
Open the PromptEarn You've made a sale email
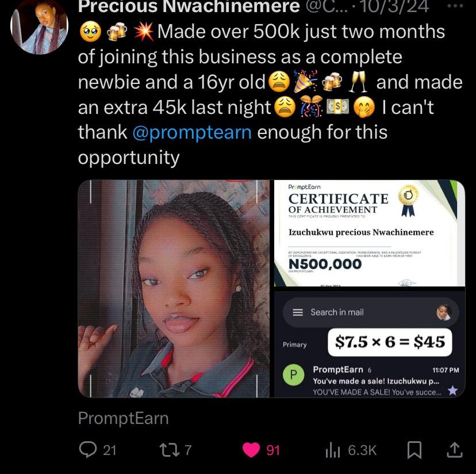(x=371, y=381)
